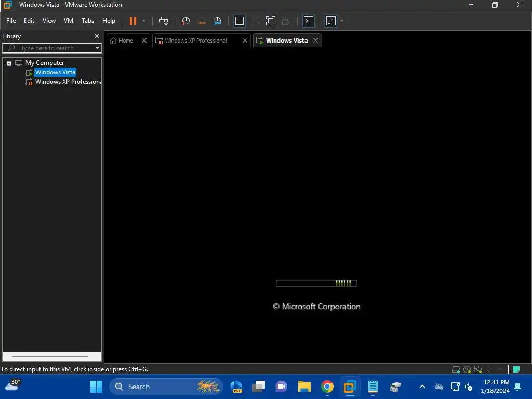Image resolution: width=532 pixels, height=399 pixels.
Task: Take a snapshot of this VM
Action: click(185, 21)
